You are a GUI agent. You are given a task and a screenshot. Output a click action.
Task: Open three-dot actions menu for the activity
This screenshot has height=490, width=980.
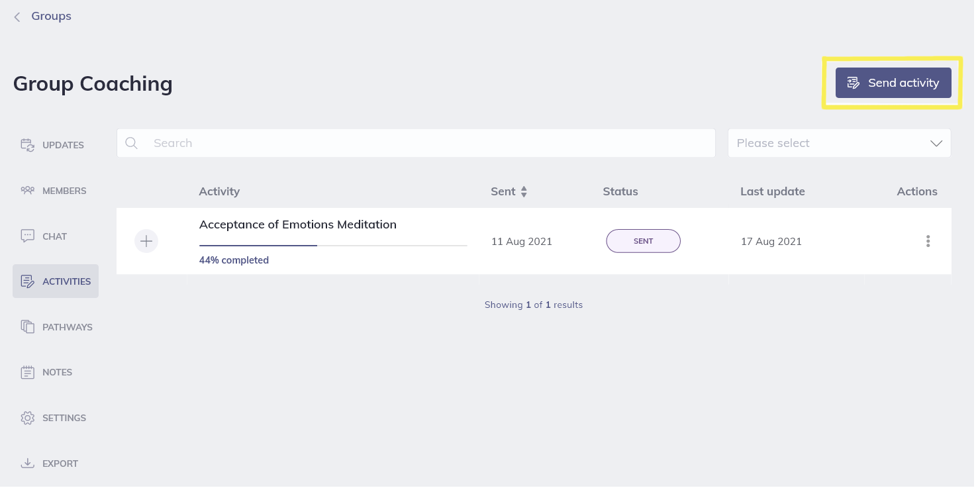pyautogui.click(x=928, y=241)
